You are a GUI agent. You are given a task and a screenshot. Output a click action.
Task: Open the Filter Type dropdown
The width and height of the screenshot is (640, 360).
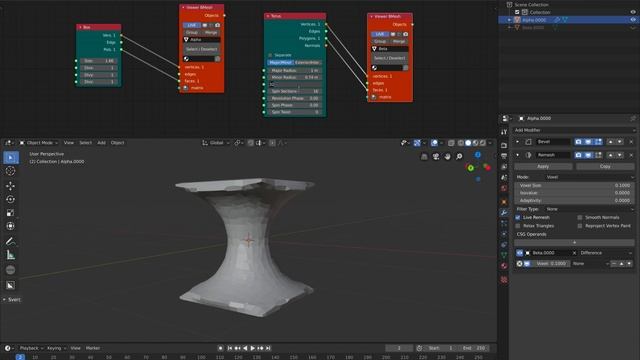click(590, 209)
